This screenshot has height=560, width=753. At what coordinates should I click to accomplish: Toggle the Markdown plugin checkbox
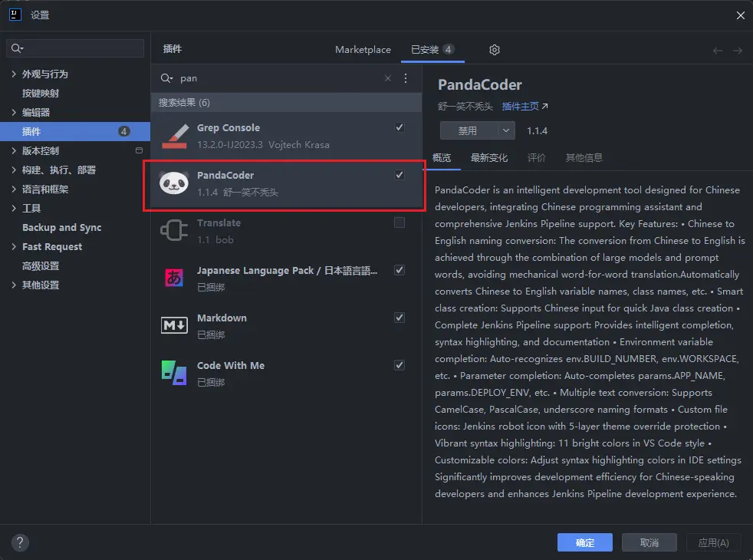click(399, 318)
